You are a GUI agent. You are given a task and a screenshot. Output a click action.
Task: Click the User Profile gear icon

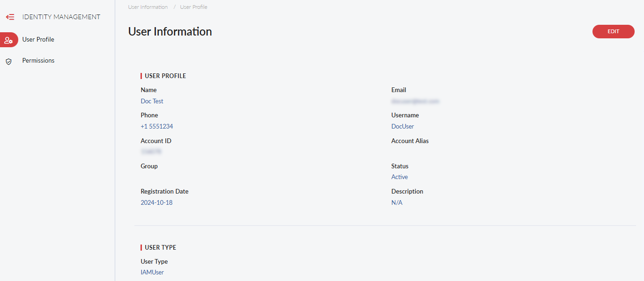8,40
